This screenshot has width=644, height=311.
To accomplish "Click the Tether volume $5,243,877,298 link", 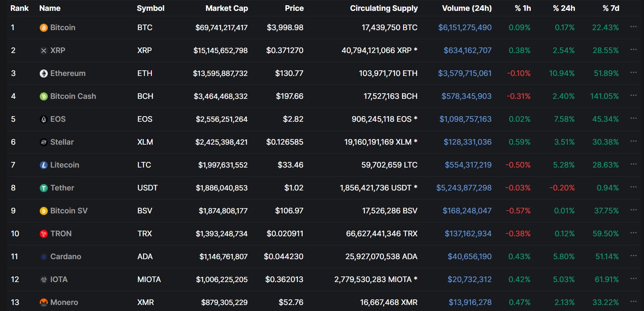I will pyautogui.click(x=464, y=188).
